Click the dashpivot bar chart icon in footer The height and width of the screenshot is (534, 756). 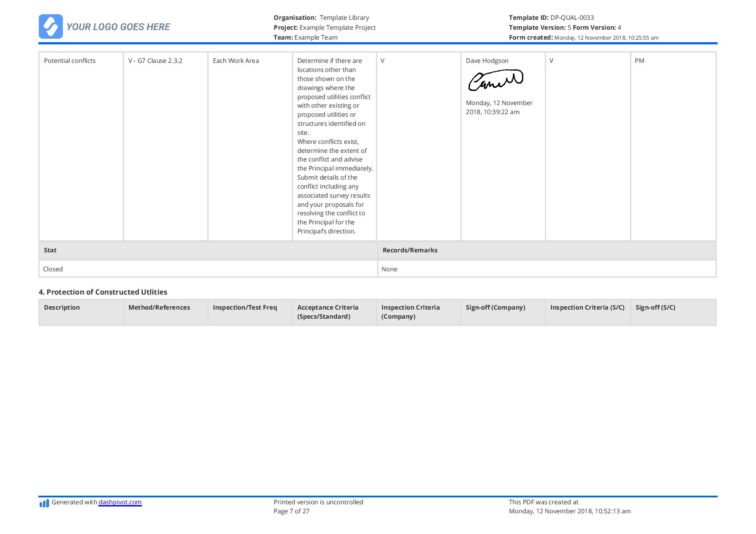click(44, 503)
